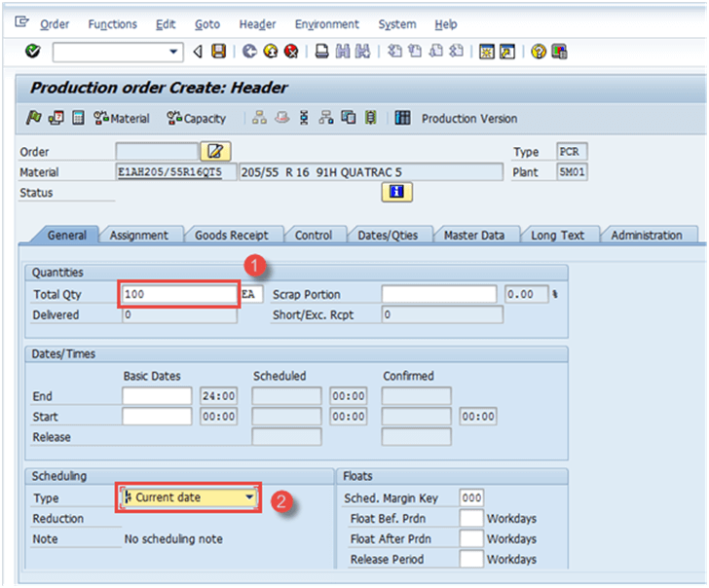Click the Material button

(122, 118)
